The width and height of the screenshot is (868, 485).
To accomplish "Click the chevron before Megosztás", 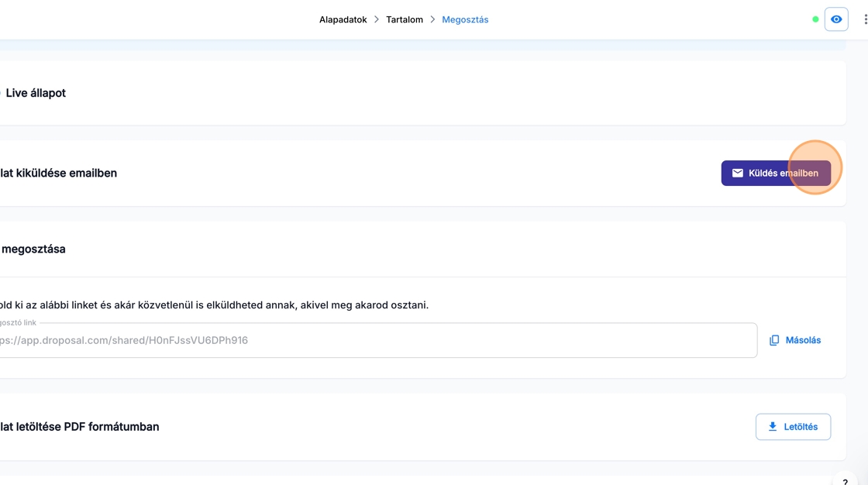I will pyautogui.click(x=432, y=19).
